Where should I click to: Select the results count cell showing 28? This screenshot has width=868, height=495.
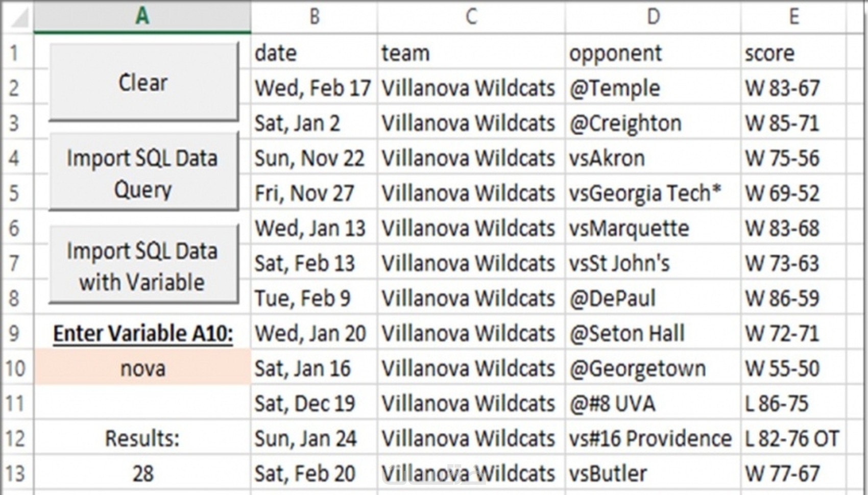[142, 474]
